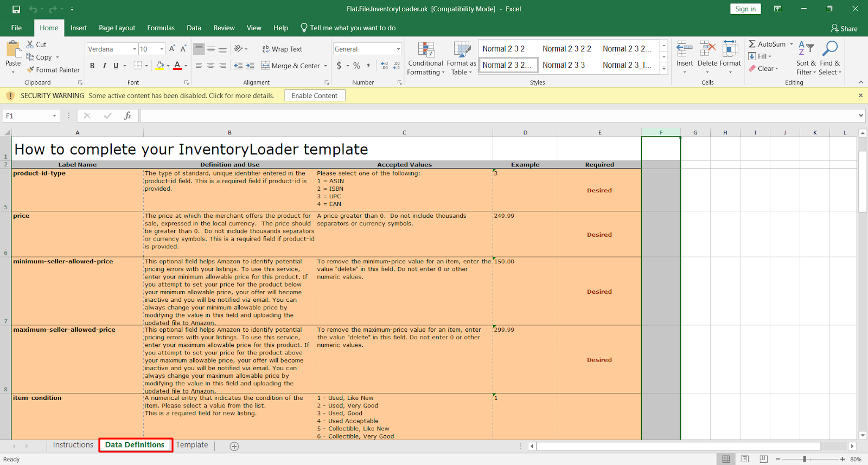
Task: Switch to Normal view in status bar
Action: (x=725, y=459)
